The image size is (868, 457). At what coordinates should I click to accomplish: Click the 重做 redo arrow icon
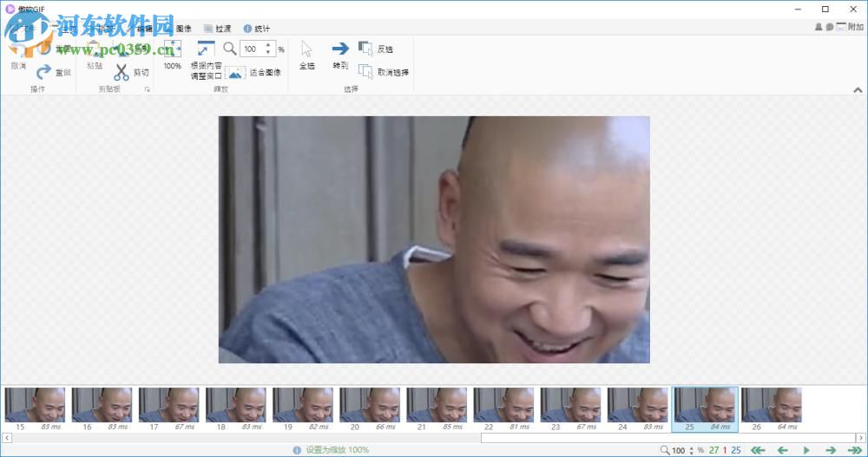pyautogui.click(x=43, y=72)
